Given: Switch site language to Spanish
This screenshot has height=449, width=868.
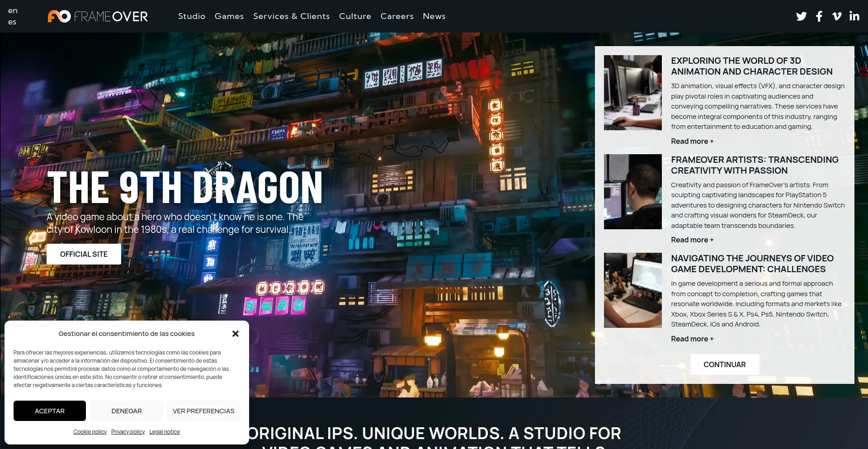Looking at the screenshot, I should (x=13, y=21).
